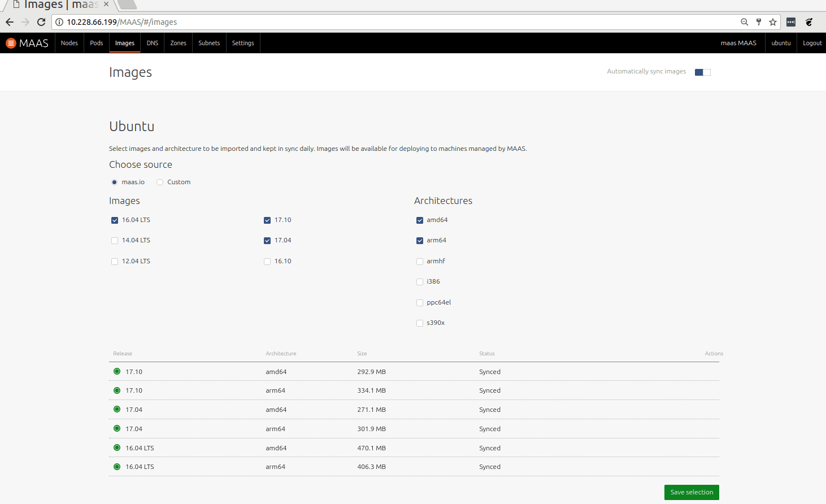Click 334.1 MB size value
The image size is (826, 504).
pos(371,390)
